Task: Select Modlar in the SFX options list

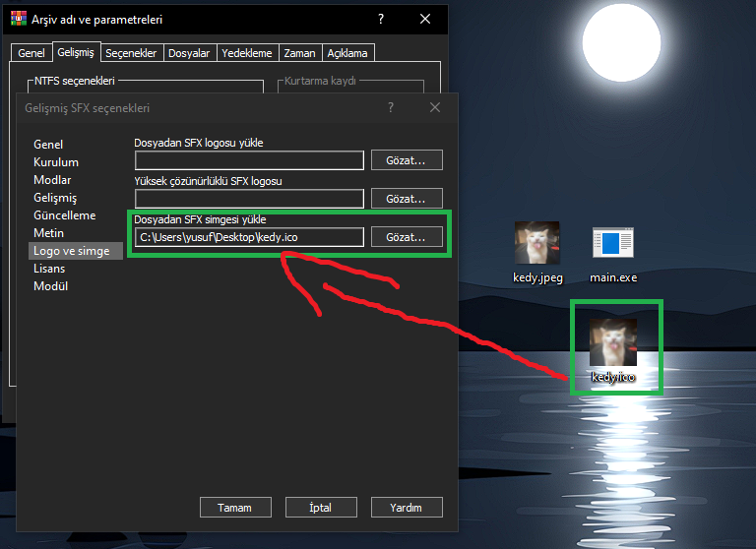Action: (x=52, y=180)
